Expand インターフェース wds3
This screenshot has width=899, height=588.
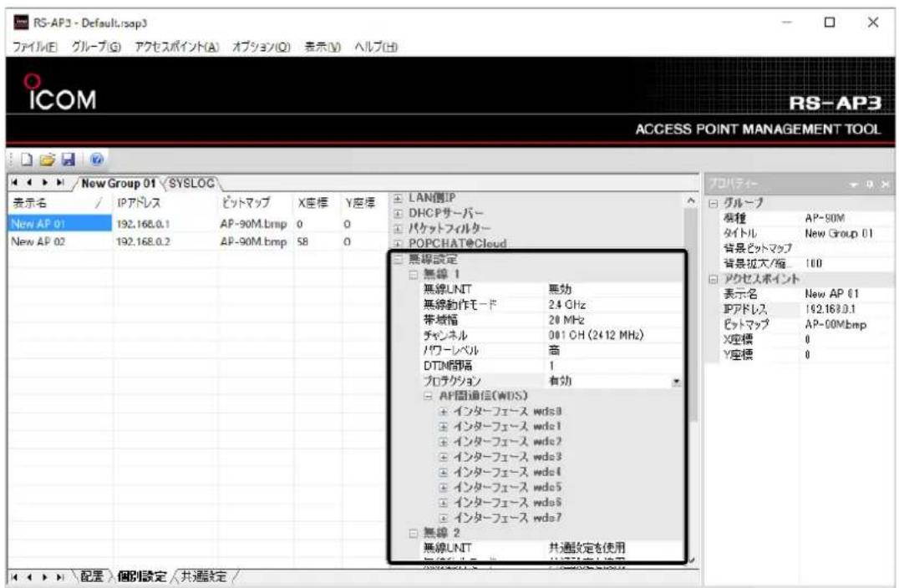coord(443,458)
